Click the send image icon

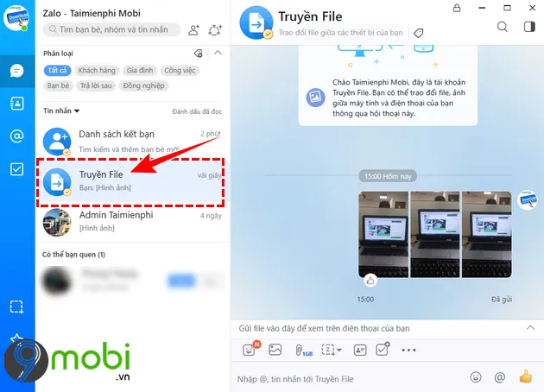coord(275,350)
